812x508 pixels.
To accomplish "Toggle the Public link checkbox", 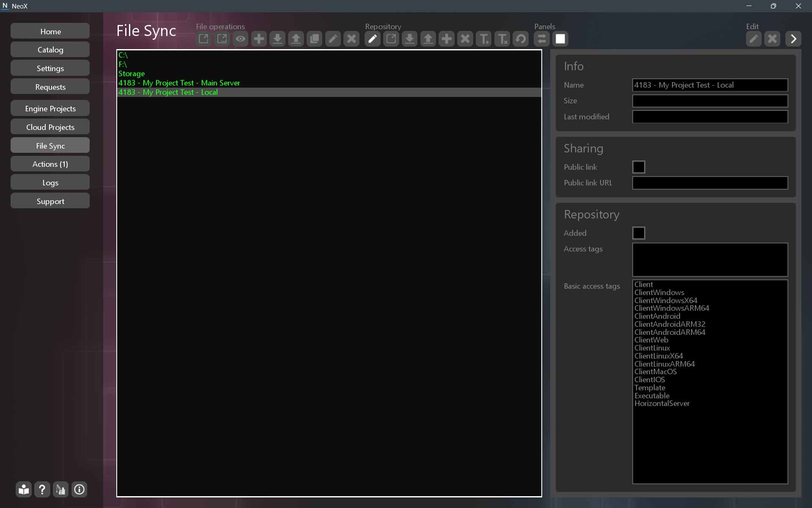I will tap(638, 167).
